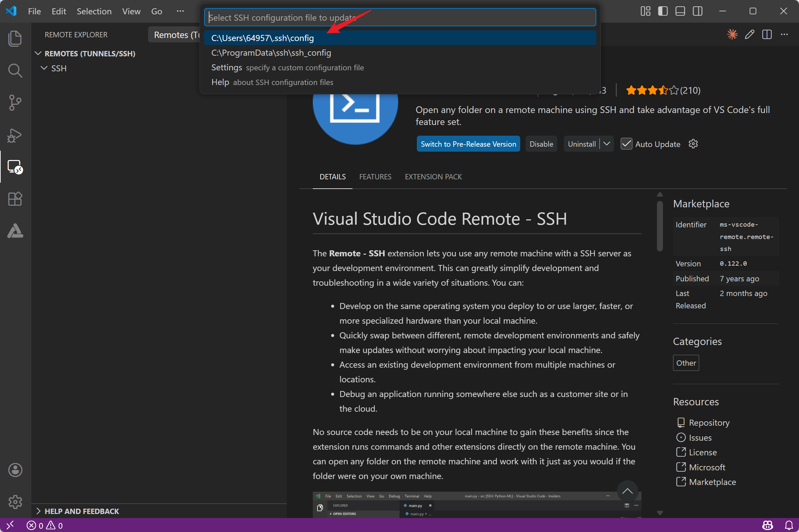Open the Selection menu
799x532 pixels.
coord(94,11)
